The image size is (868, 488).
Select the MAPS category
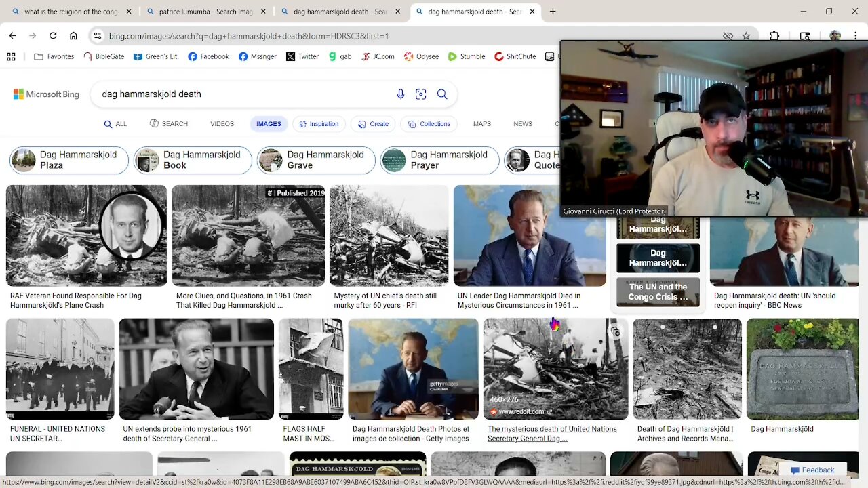(482, 124)
